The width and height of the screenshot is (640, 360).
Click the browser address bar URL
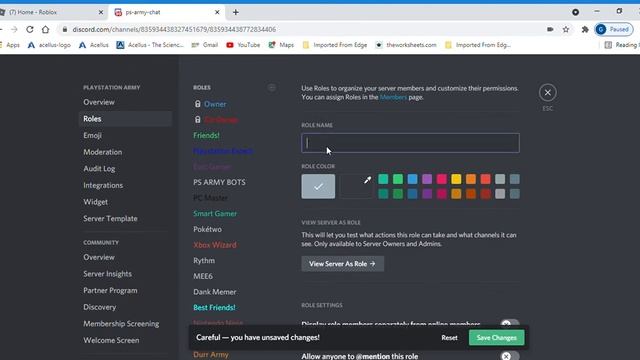point(174,29)
